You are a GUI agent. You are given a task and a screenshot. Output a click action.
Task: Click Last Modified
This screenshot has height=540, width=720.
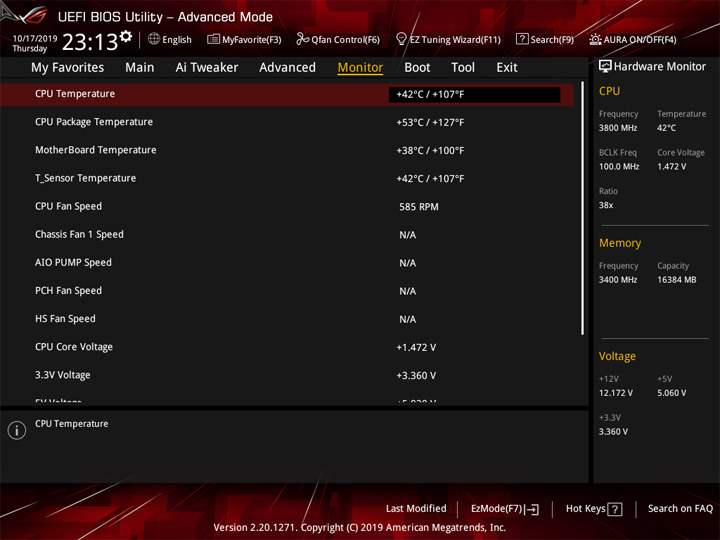pyautogui.click(x=416, y=508)
